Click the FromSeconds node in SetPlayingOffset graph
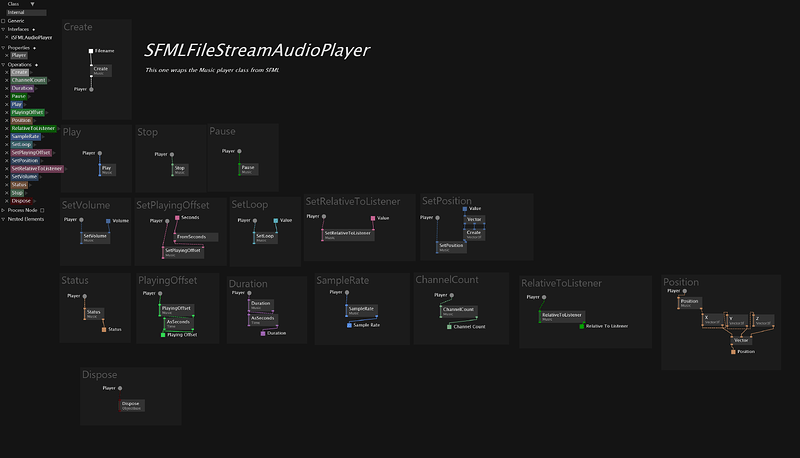The height and width of the screenshot is (458, 800). (196, 237)
